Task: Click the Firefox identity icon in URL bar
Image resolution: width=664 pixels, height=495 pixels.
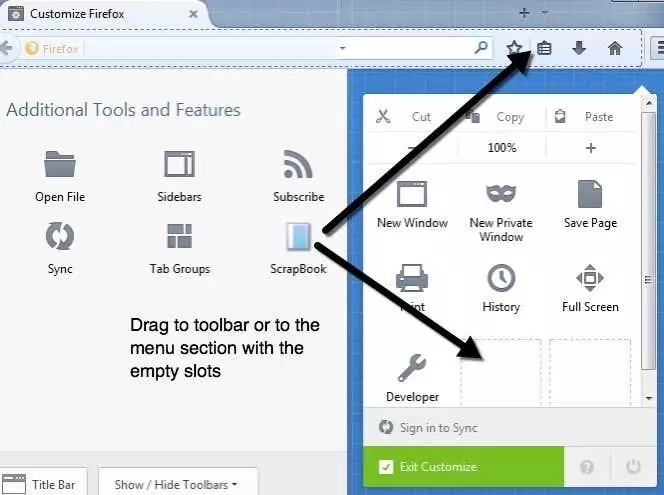Action: pos(32,48)
